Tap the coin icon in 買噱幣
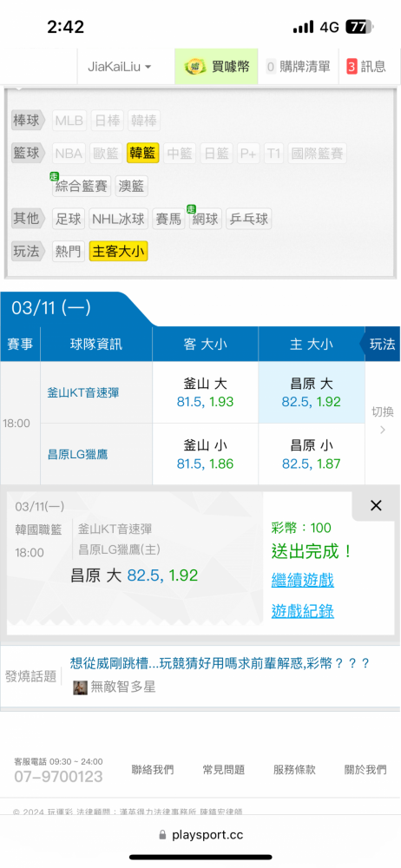The height and width of the screenshot is (868, 401). (x=195, y=68)
